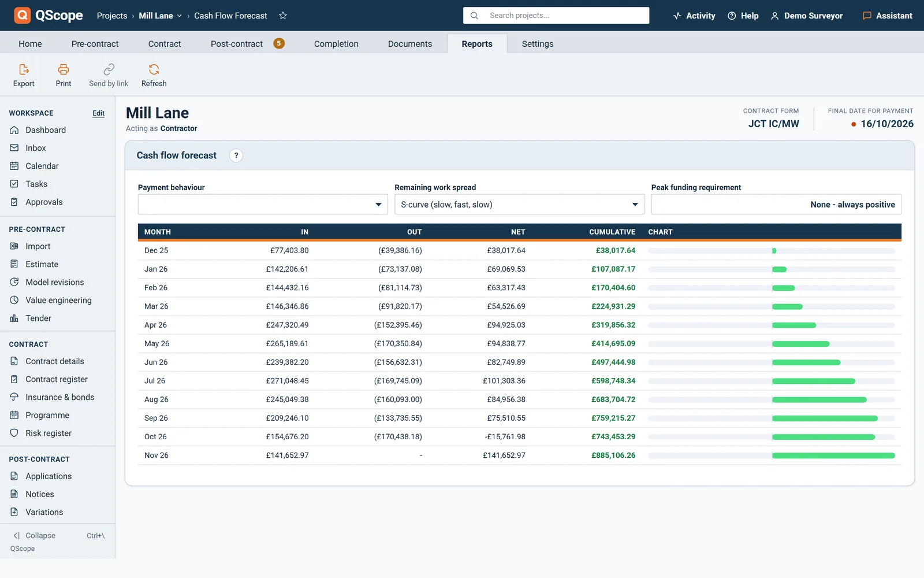Open the Help menu in header
924x578 pixels.
pyautogui.click(x=743, y=16)
